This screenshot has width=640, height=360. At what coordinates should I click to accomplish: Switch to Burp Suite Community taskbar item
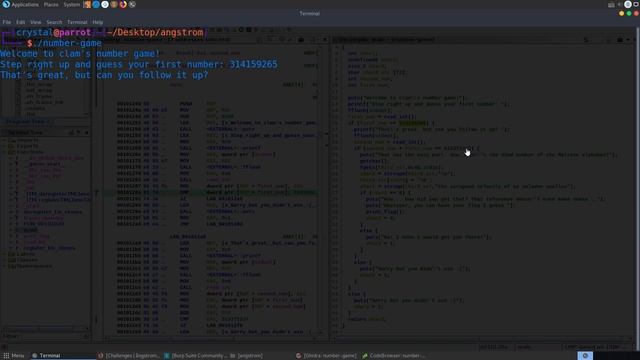pyautogui.click(x=195, y=356)
